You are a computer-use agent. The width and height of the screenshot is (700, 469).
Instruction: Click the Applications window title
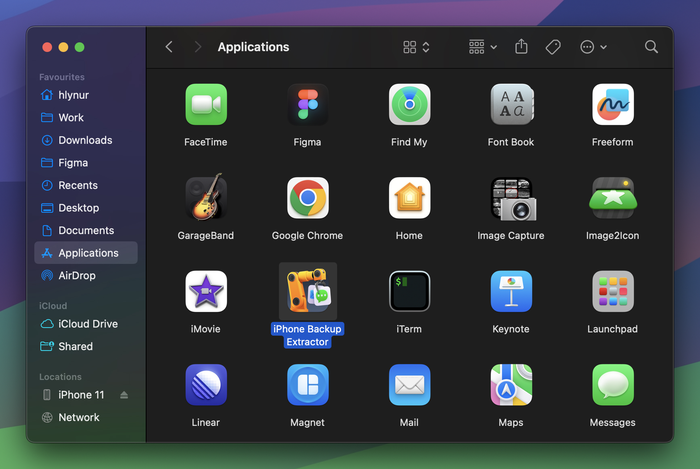click(x=254, y=47)
